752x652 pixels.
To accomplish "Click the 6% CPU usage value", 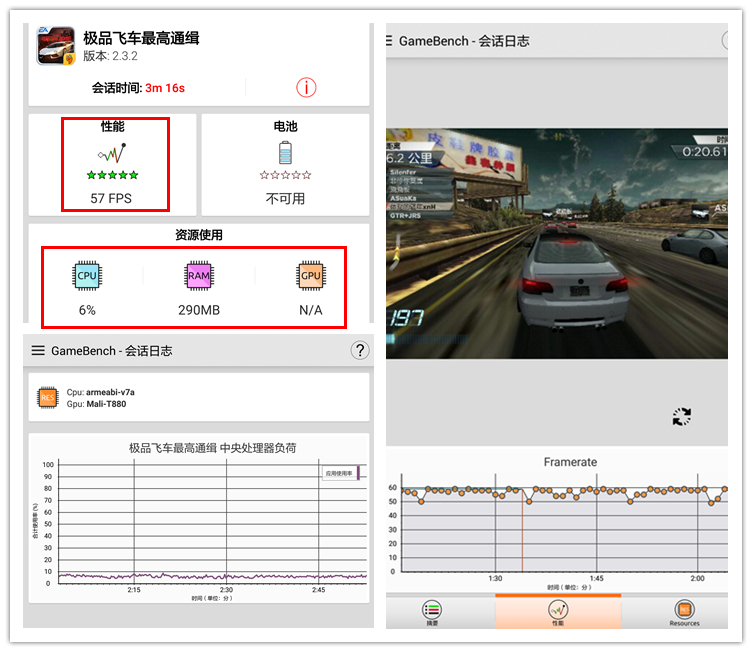I will (87, 310).
